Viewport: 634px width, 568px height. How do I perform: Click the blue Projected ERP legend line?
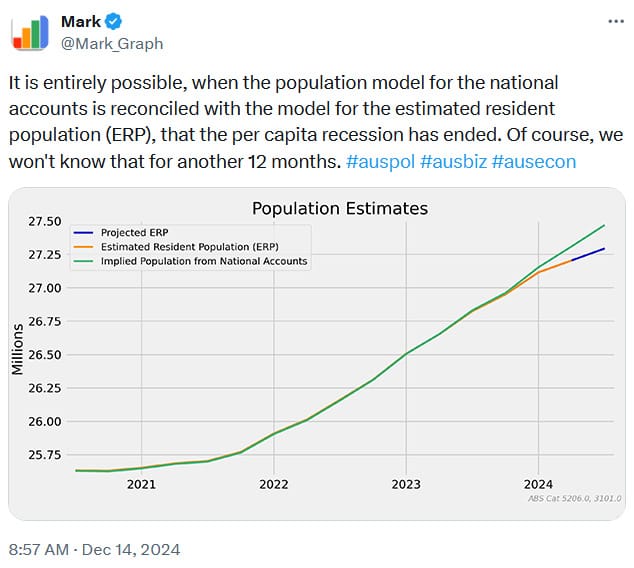tap(84, 232)
